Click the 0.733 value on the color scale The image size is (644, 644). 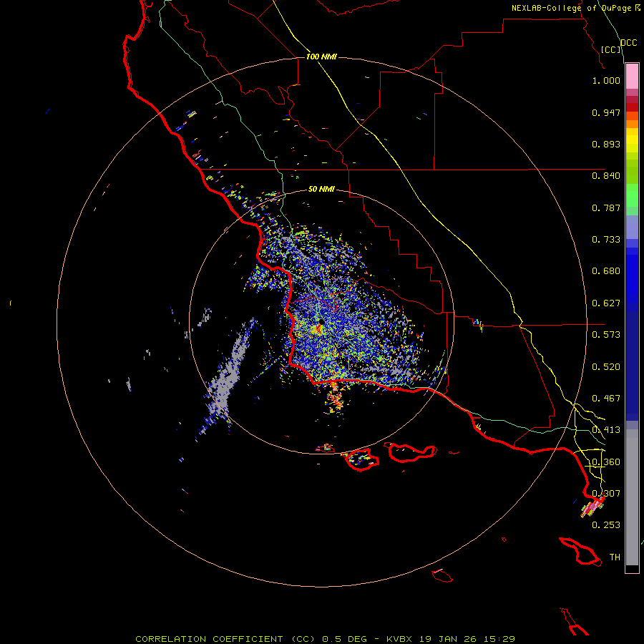click(x=606, y=240)
